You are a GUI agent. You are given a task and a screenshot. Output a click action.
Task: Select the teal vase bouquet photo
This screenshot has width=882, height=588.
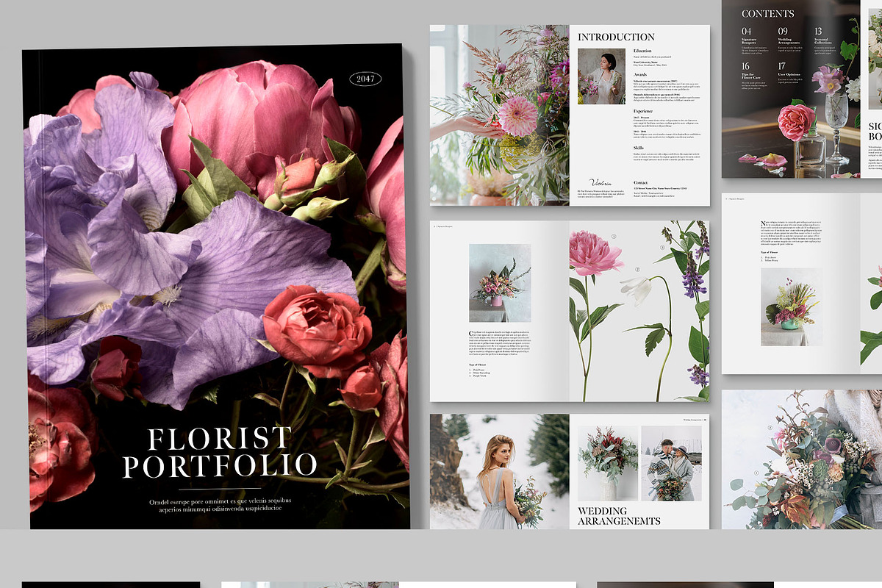[x=790, y=306]
